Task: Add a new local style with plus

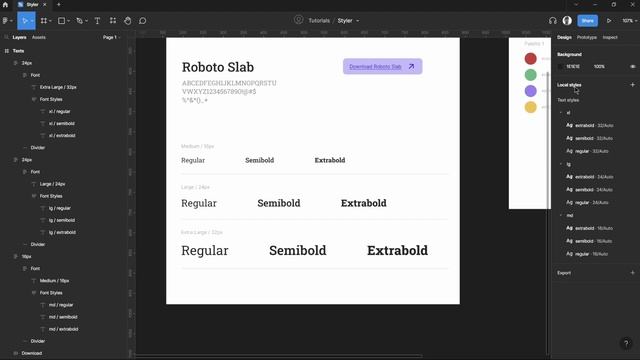Action: tap(632, 85)
